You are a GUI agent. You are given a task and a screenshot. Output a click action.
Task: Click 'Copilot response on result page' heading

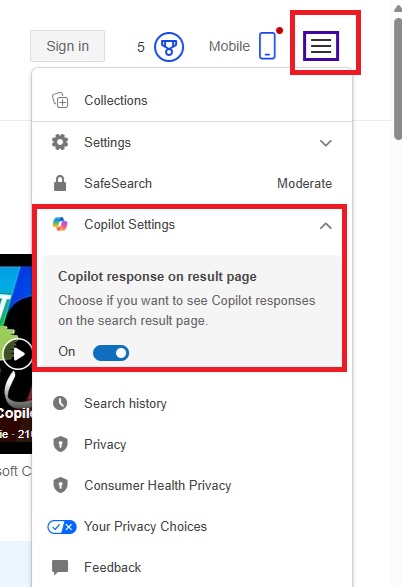(x=157, y=276)
